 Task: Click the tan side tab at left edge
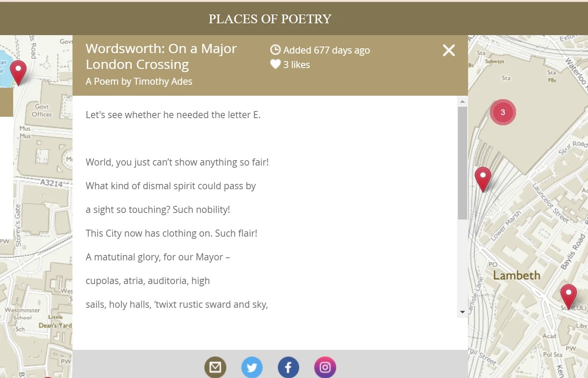(x=7, y=102)
